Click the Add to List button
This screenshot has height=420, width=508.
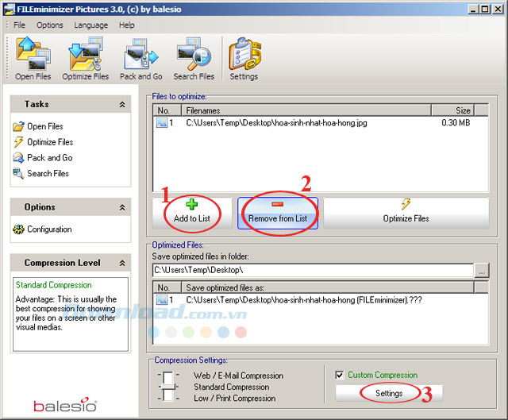[192, 214]
